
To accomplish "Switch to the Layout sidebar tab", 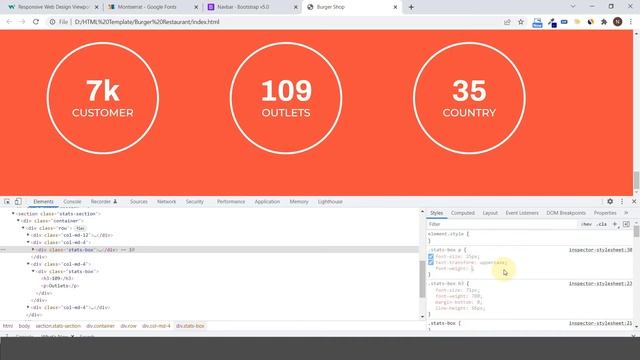I will [490, 213].
